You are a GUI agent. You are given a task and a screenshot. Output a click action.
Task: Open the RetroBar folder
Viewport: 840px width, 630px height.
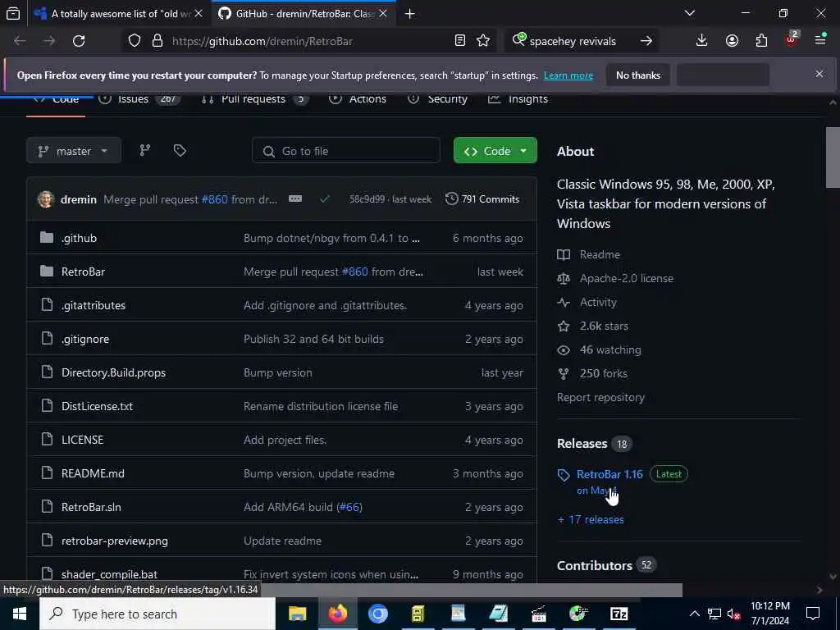[83, 272]
